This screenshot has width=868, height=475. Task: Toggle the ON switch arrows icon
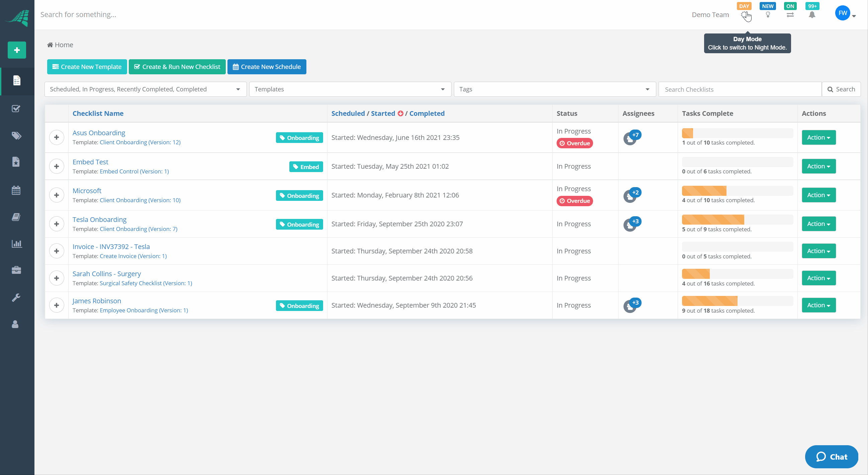[x=790, y=15]
